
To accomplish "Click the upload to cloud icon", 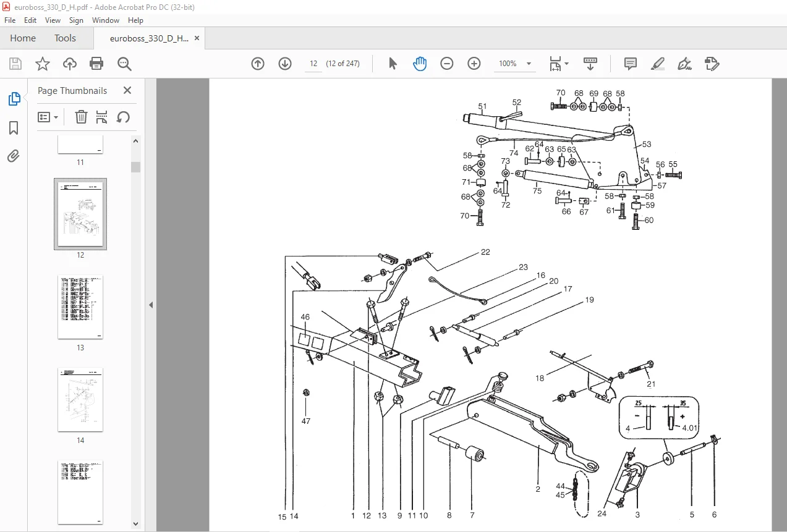I will tap(70, 64).
